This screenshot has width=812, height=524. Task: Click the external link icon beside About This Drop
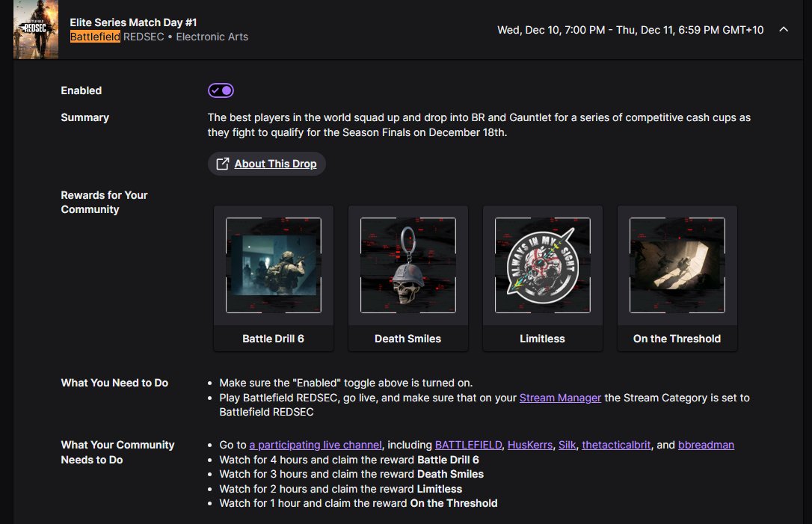222,164
